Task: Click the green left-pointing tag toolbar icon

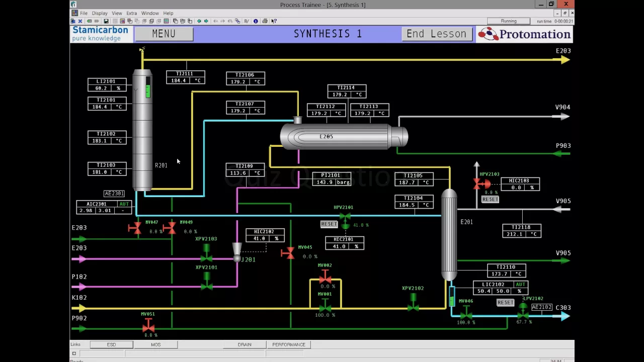Action: tap(89, 21)
